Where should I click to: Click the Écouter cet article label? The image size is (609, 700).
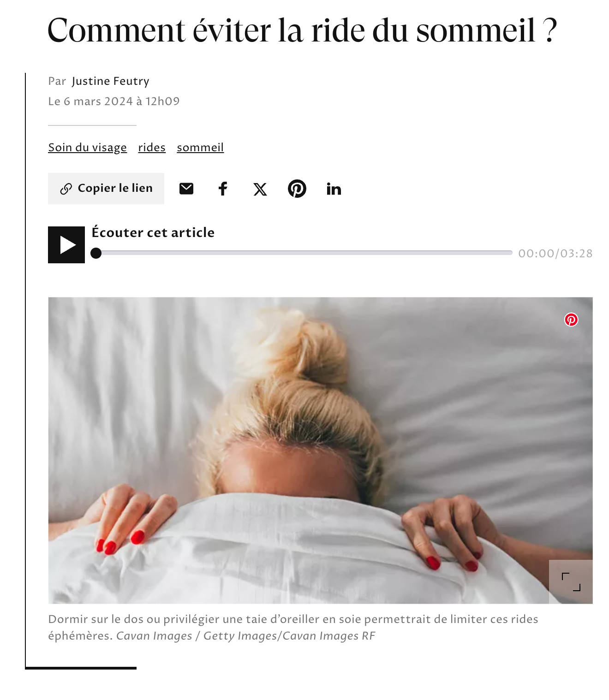point(153,232)
